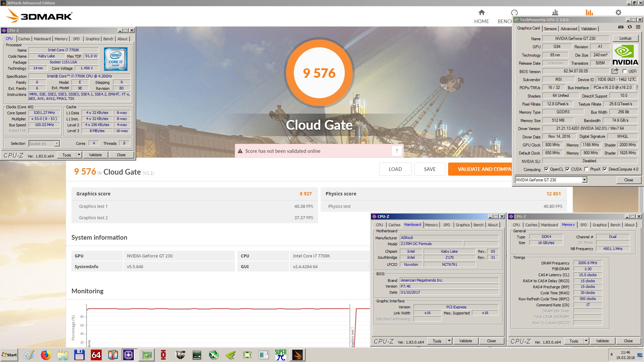Click the SAVE button
Image resolution: width=644 pixels, height=362 pixels.
click(x=430, y=169)
